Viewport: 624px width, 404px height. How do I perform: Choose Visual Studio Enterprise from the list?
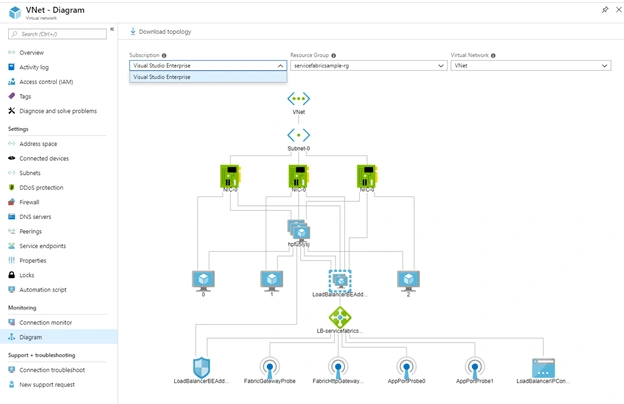click(x=208, y=77)
